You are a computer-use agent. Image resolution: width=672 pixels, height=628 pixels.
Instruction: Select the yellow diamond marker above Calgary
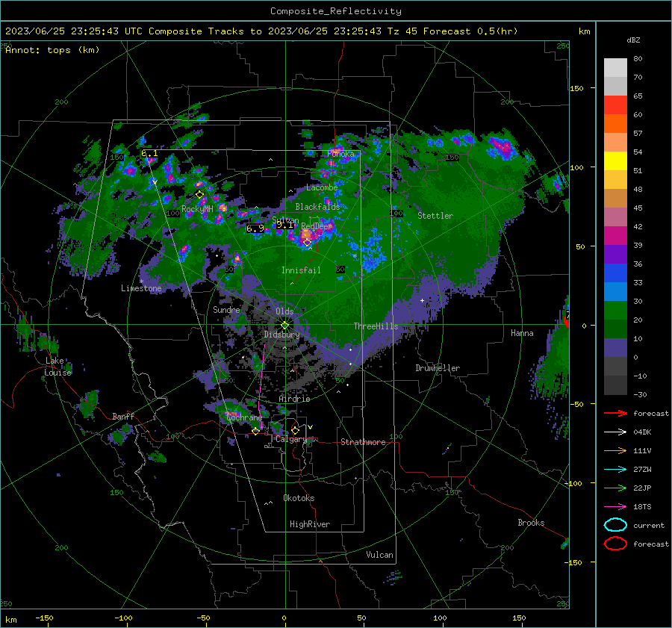pyautogui.click(x=295, y=430)
